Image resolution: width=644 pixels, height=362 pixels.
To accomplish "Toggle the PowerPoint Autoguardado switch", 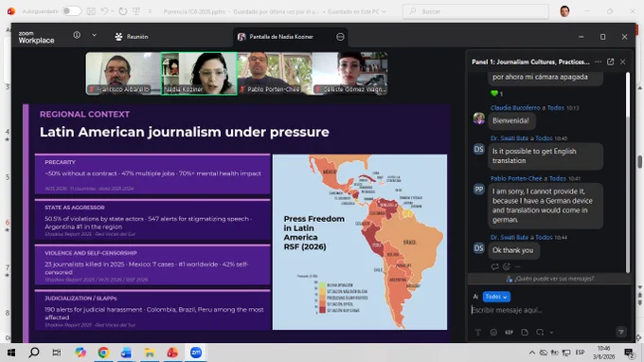I will click(71, 11).
